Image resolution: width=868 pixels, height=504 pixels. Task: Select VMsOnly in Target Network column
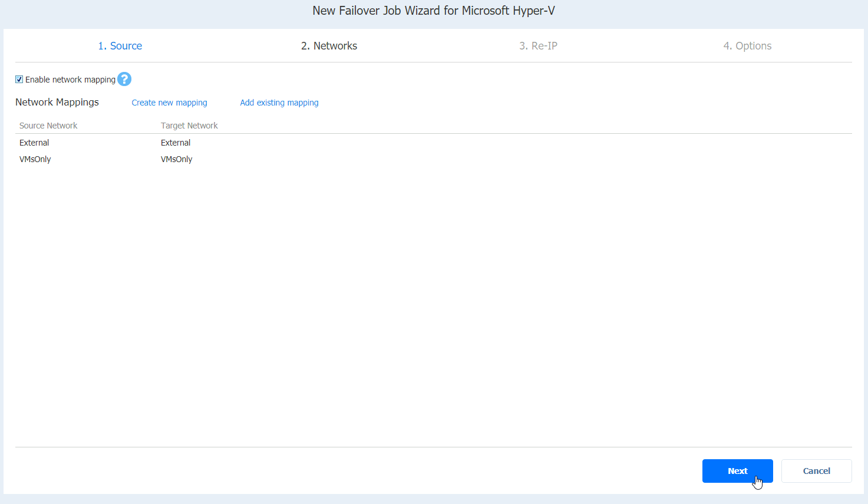(177, 159)
